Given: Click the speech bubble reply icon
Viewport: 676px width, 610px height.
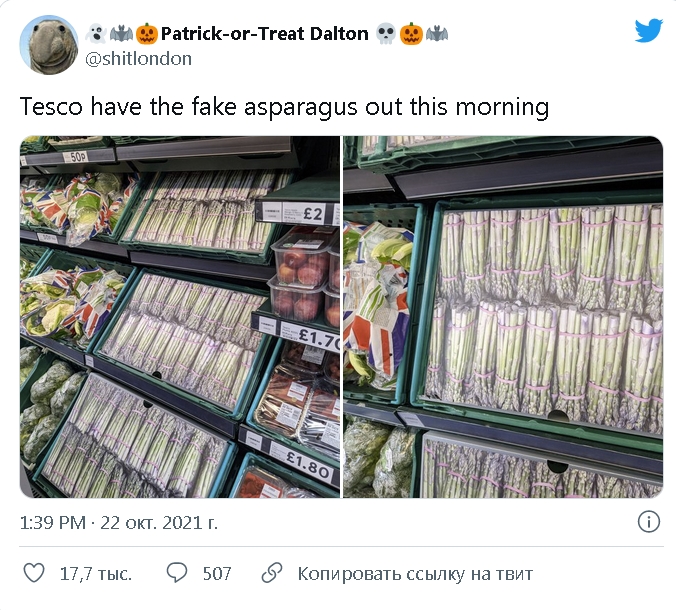Looking at the screenshot, I should (177, 573).
